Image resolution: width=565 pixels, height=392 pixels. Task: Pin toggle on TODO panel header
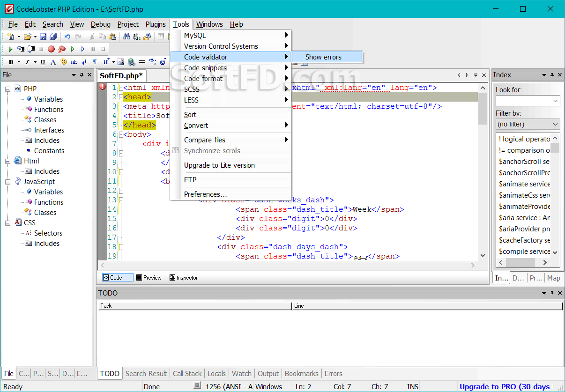(552, 293)
